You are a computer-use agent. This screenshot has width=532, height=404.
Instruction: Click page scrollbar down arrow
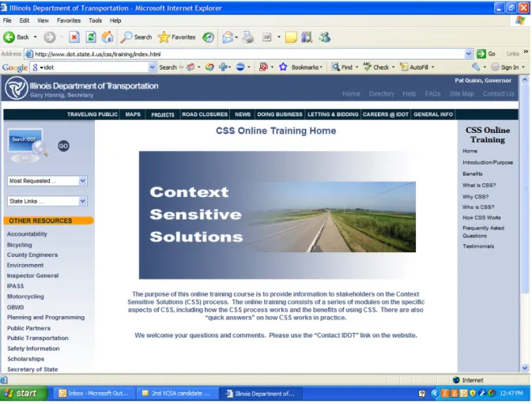(525, 368)
